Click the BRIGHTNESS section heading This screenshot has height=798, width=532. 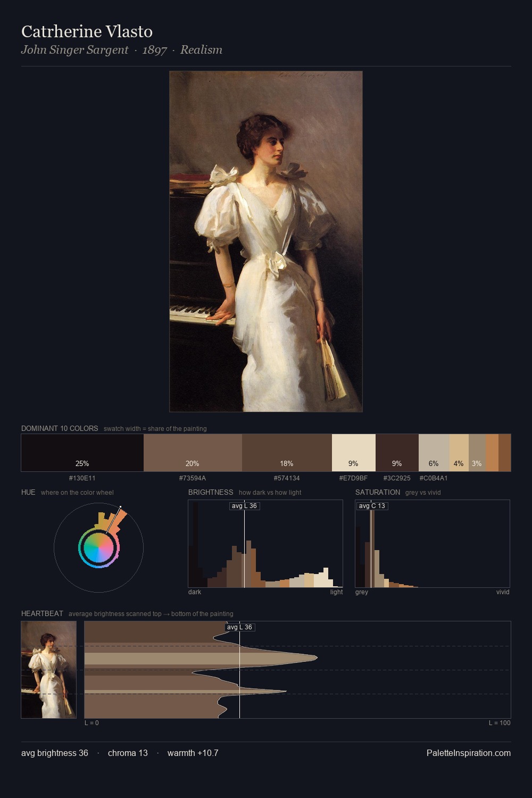click(x=211, y=492)
